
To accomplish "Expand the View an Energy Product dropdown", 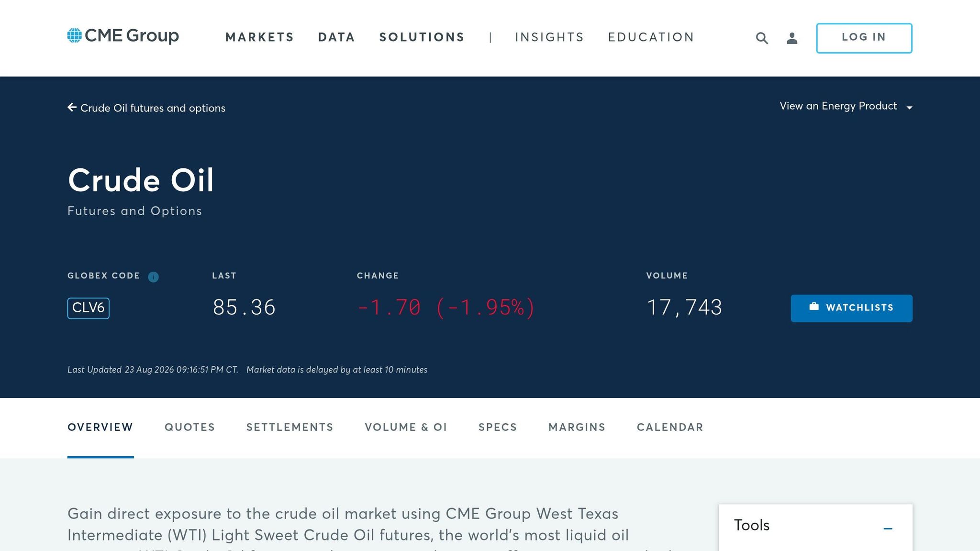I will coord(846,106).
